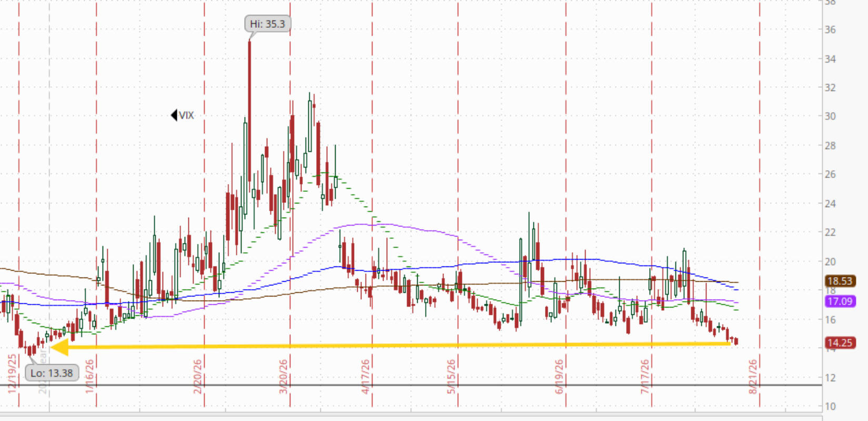This screenshot has width=868, height=421.
Task: Click the brown 18.53 price tag
Action: click(840, 281)
